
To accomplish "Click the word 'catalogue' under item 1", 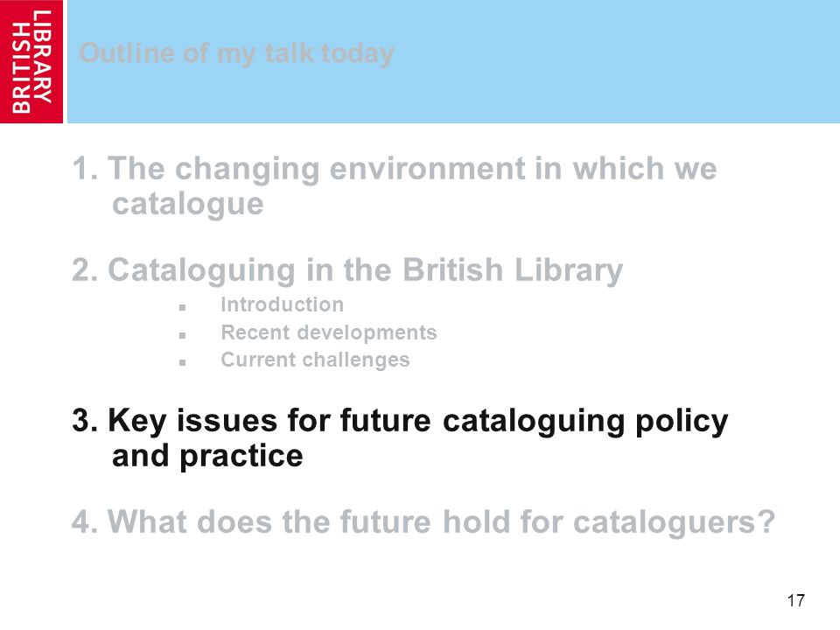I will [x=187, y=205].
